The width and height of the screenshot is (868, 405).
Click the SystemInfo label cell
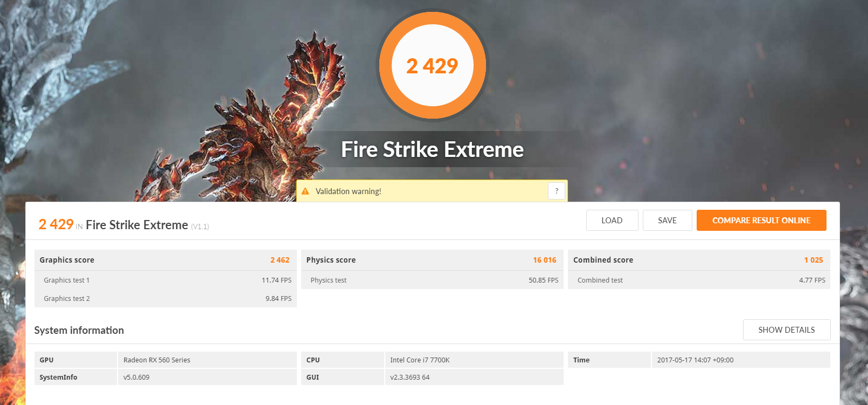point(75,377)
